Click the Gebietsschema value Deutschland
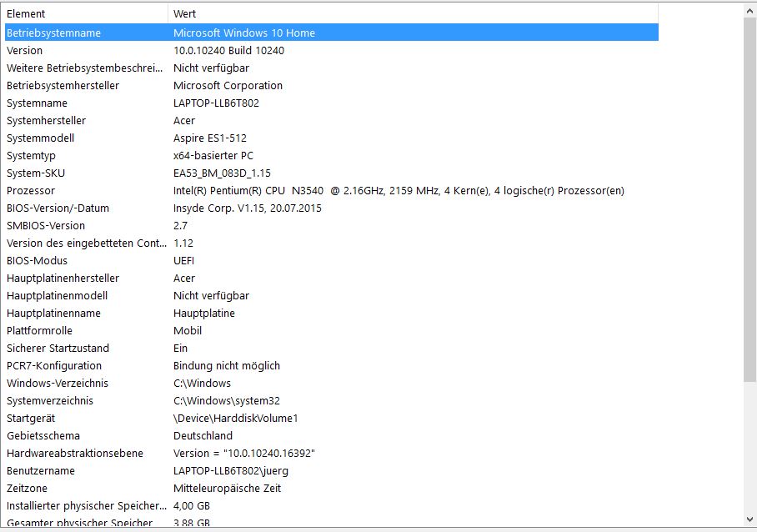 pyautogui.click(x=203, y=435)
